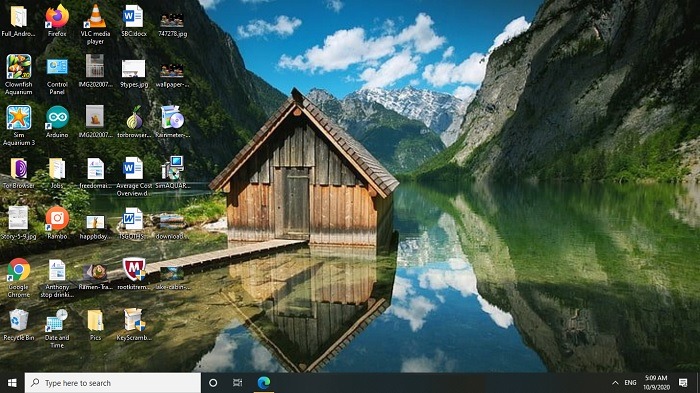Select the wallpaper-... image file
Image resolution: width=700 pixels, height=393 pixels.
point(172,75)
